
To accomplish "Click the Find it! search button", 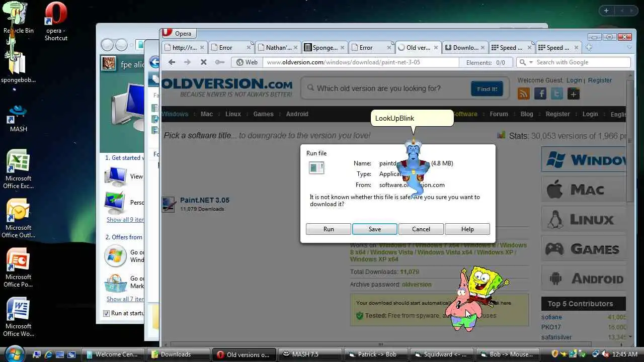I will [487, 89].
